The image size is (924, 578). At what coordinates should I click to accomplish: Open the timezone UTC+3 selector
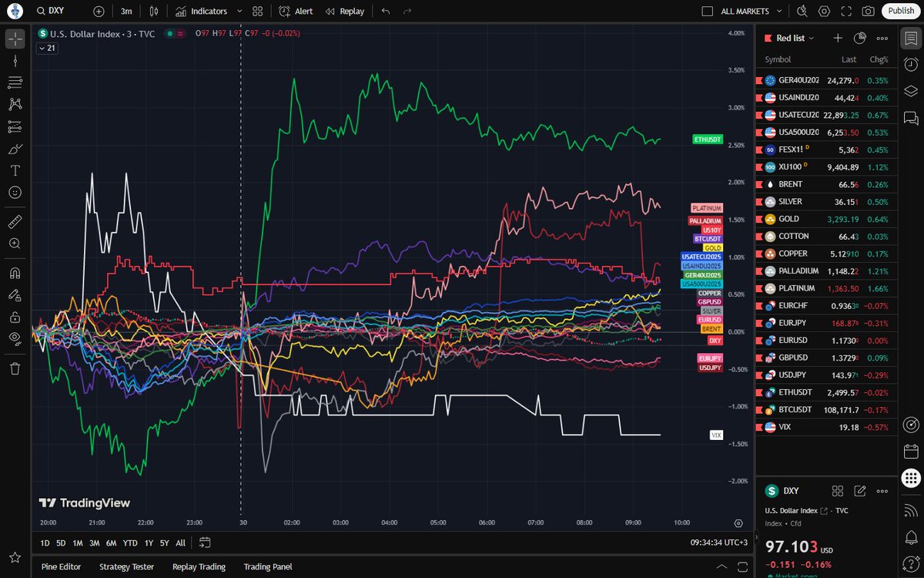coord(719,543)
